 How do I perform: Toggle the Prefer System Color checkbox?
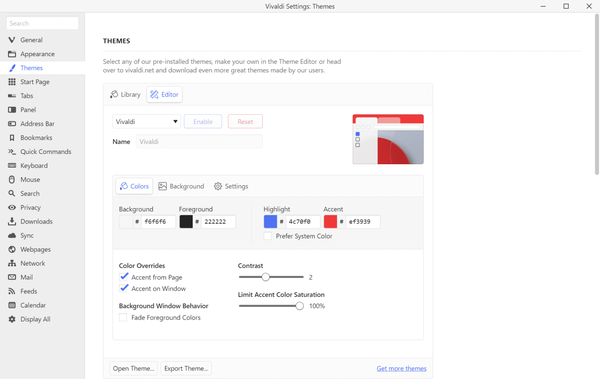point(268,236)
